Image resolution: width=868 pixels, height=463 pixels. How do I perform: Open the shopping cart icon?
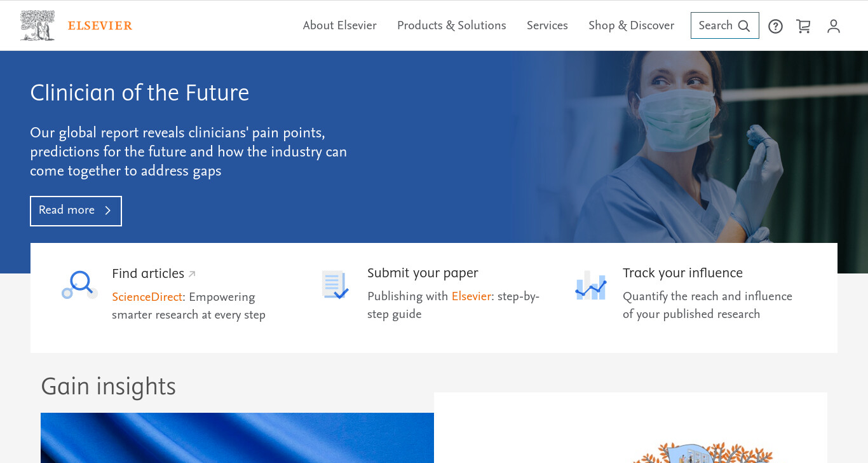(x=804, y=26)
